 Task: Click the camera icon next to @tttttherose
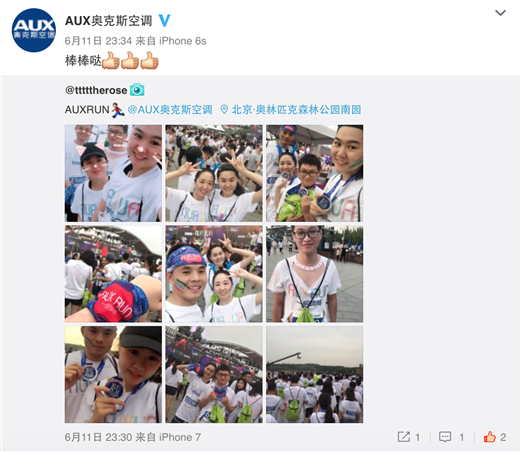[x=137, y=90]
